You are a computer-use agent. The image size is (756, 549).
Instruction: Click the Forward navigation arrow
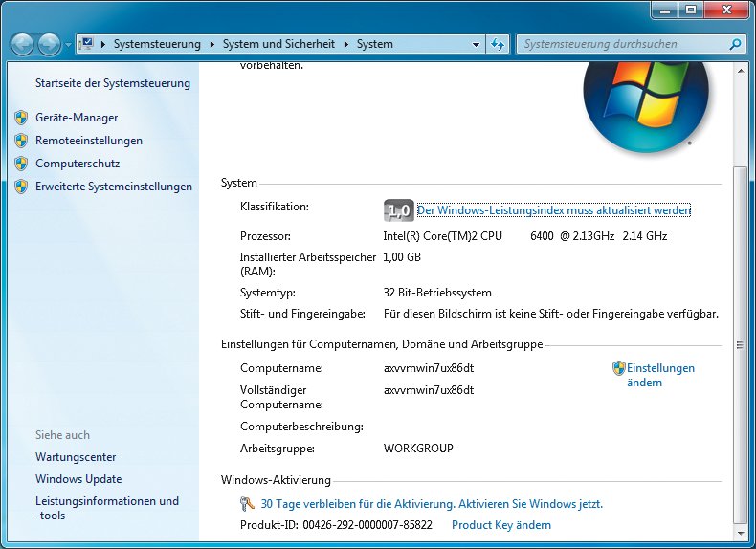pyautogui.click(x=49, y=44)
